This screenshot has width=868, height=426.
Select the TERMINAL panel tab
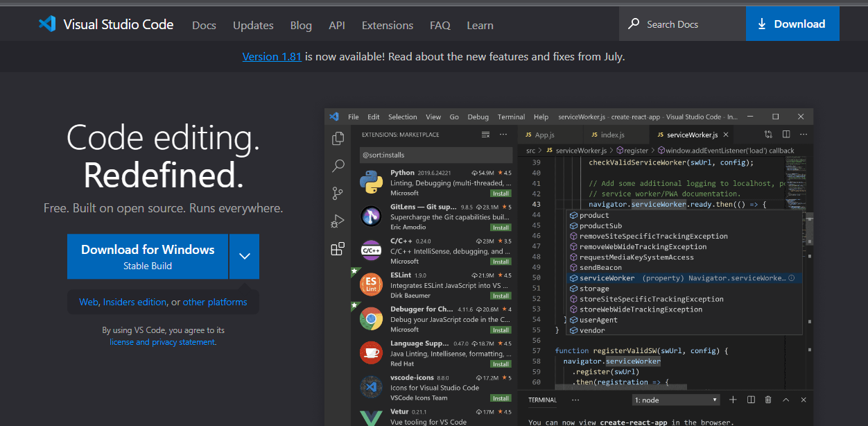542,400
